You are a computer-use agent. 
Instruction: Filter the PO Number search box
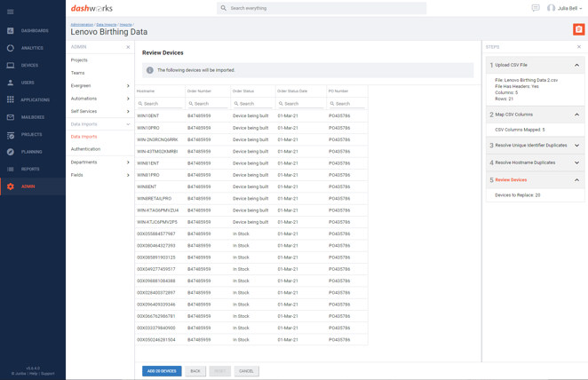click(347, 103)
